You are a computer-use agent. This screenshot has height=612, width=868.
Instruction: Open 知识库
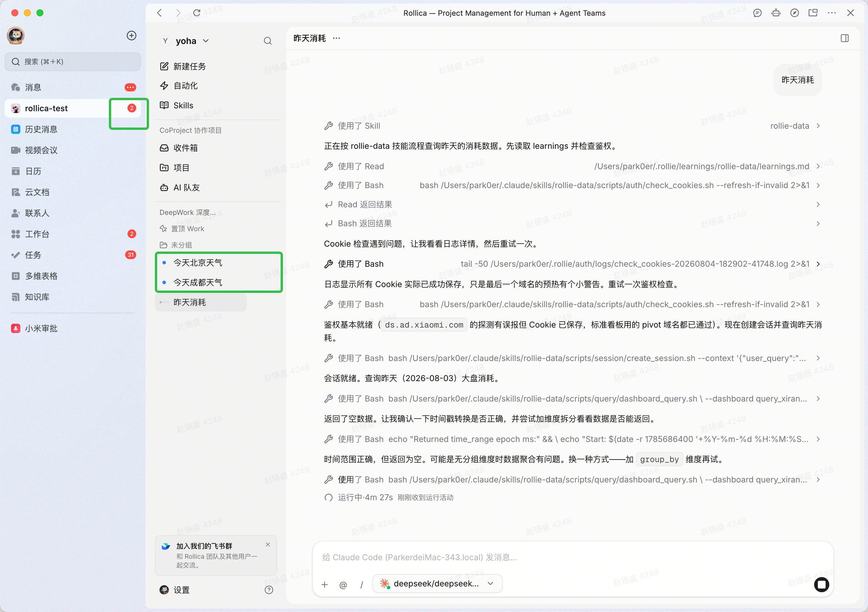(x=72, y=297)
